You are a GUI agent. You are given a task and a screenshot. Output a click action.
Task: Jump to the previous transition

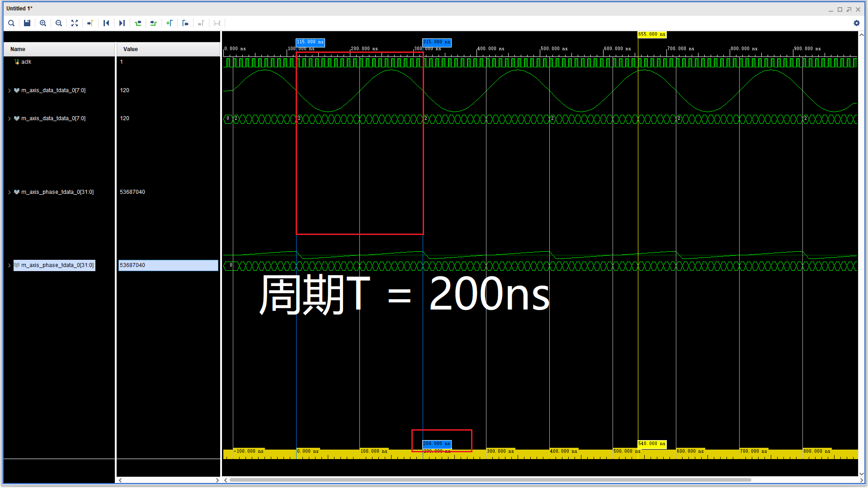tap(138, 23)
